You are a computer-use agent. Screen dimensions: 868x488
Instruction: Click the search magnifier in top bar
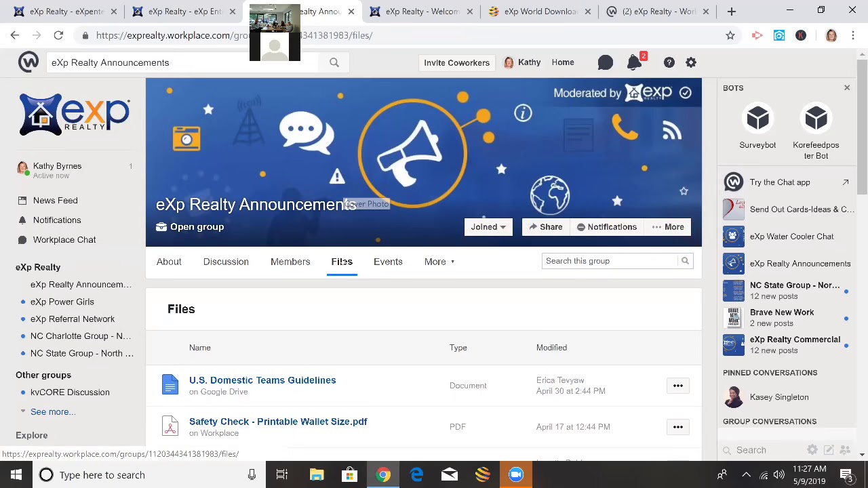(x=334, y=62)
